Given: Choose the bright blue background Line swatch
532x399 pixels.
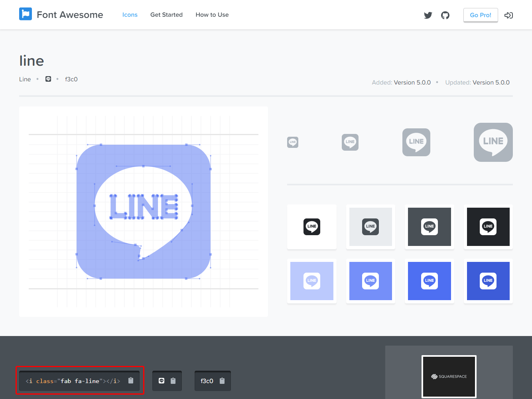Looking at the screenshot, I should (430, 281).
